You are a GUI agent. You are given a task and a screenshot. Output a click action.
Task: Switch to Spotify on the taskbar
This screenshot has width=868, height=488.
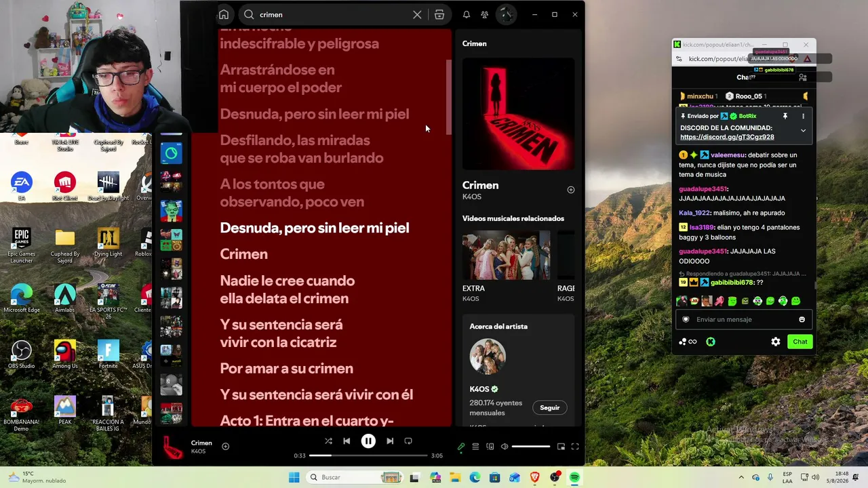(x=574, y=477)
